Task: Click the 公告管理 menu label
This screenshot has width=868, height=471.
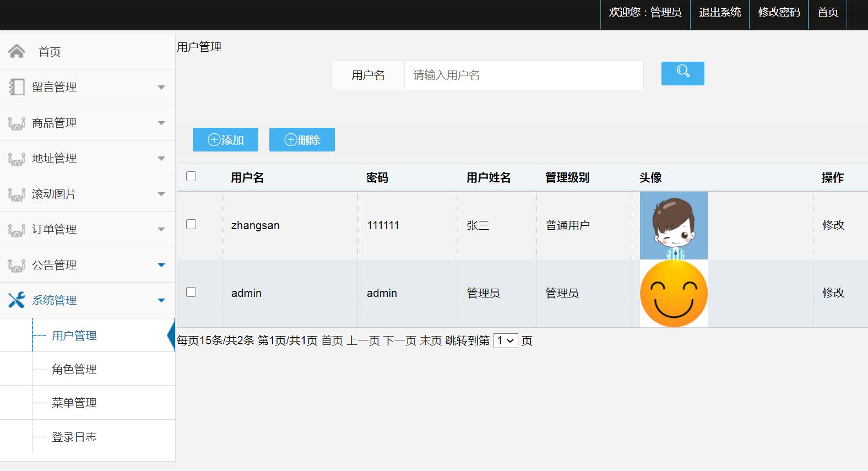Action: tap(54, 265)
